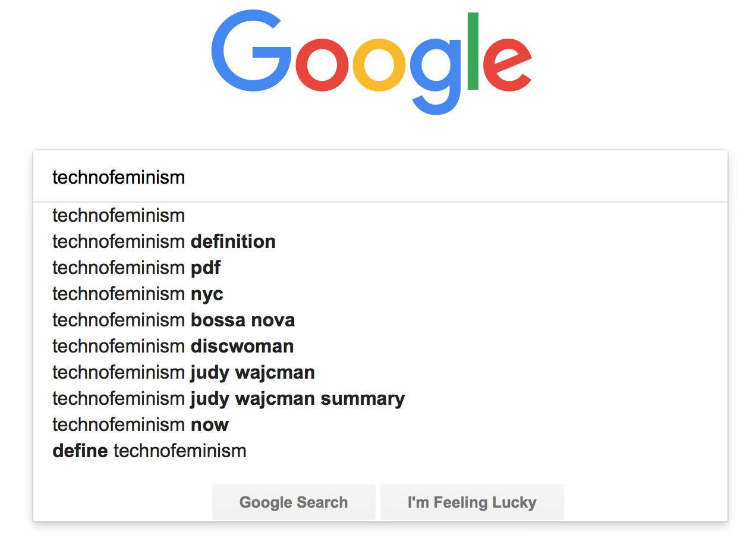Image resolution: width=756 pixels, height=538 pixels.
Task: Place cursor in the technofeminism search box
Action: (380, 177)
